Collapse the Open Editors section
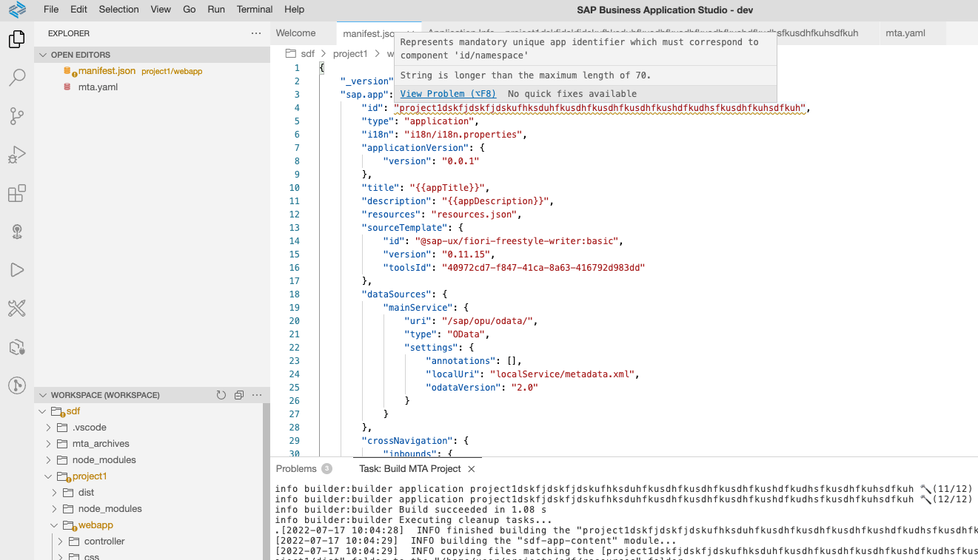Image resolution: width=978 pixels, height=560 pixels. 44,55
